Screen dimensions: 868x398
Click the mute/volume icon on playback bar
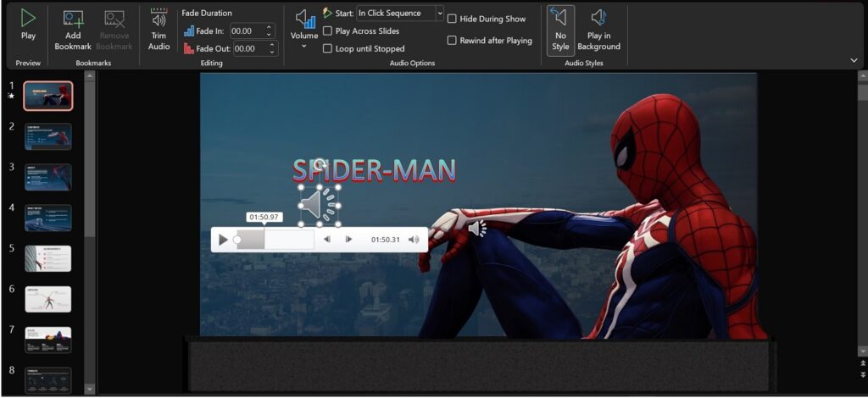pyautogui.click(x=414, y=240)
